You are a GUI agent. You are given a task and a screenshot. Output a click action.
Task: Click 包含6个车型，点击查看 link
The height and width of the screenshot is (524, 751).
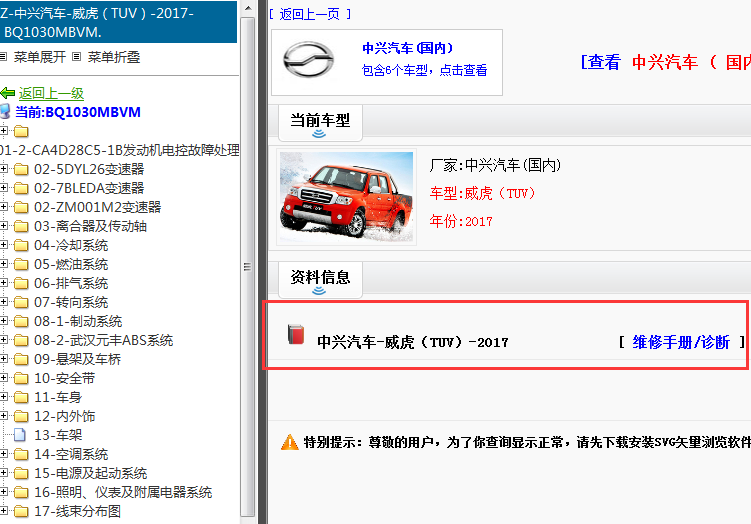point(424,70)
